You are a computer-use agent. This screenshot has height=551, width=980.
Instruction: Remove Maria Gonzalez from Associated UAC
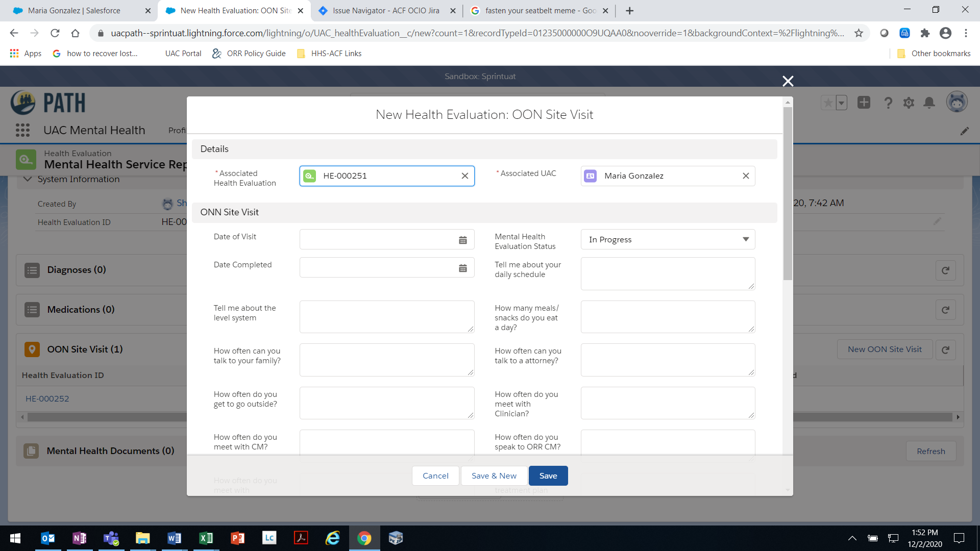[745, 176]
